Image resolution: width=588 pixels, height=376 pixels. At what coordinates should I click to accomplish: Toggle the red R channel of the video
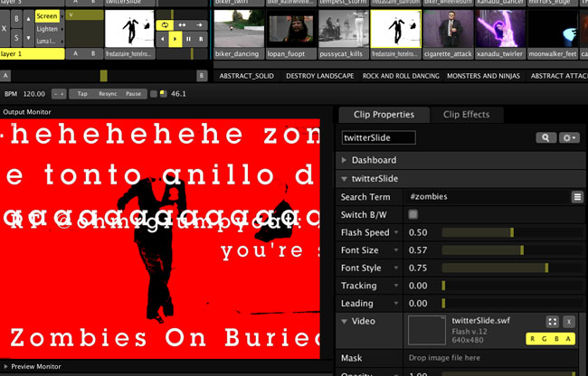coord(533,339)
